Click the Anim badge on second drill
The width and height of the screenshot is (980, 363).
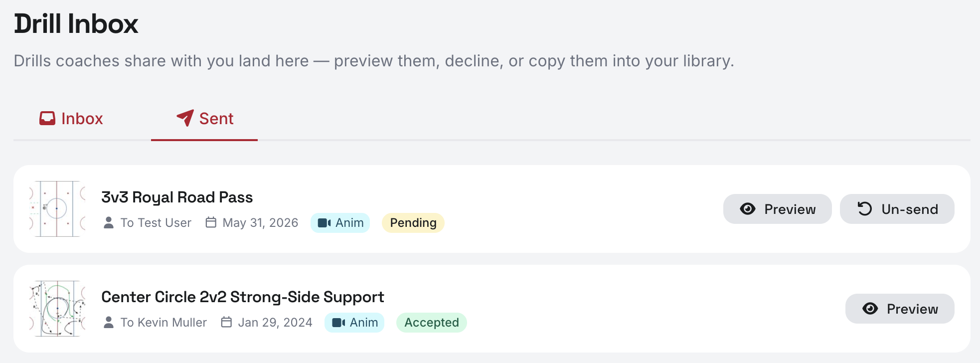(354, 323)
